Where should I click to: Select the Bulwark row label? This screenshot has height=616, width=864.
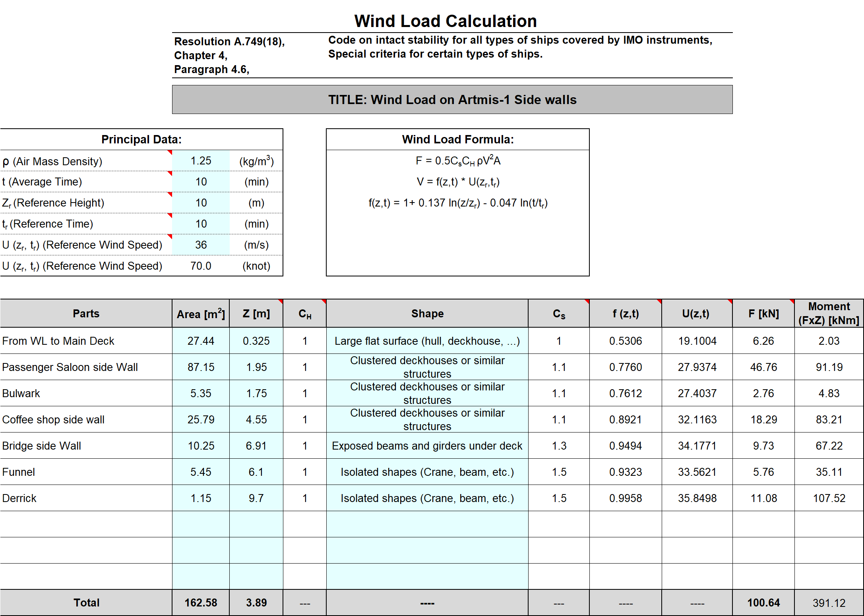tap(21, 393)
